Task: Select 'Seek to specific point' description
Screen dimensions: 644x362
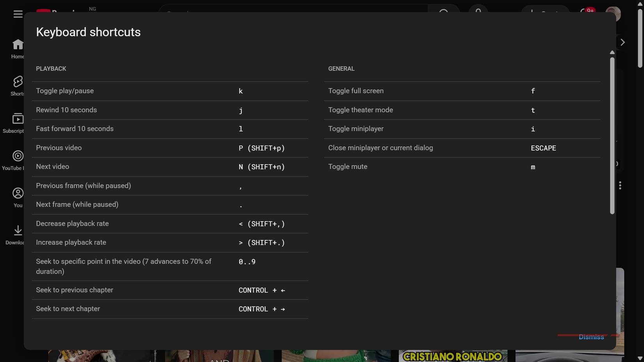Action: (x=124, y=266)
